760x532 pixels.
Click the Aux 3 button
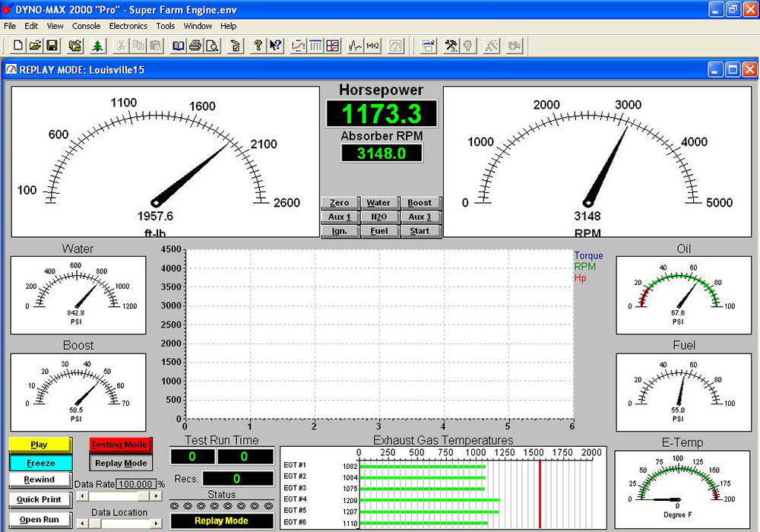[420, 217]
